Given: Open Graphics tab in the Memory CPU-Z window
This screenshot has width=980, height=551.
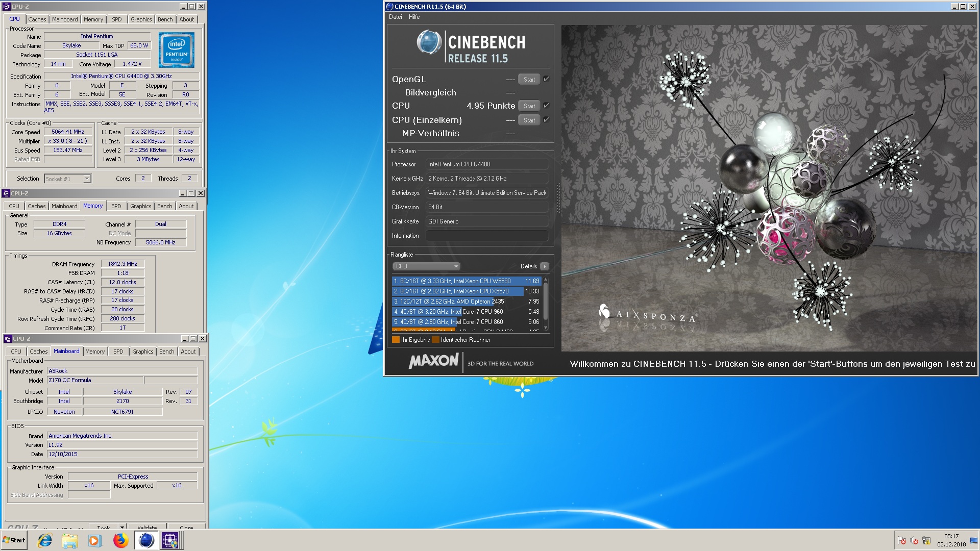Looking at the screenshot, I should (x=140, y=206).
